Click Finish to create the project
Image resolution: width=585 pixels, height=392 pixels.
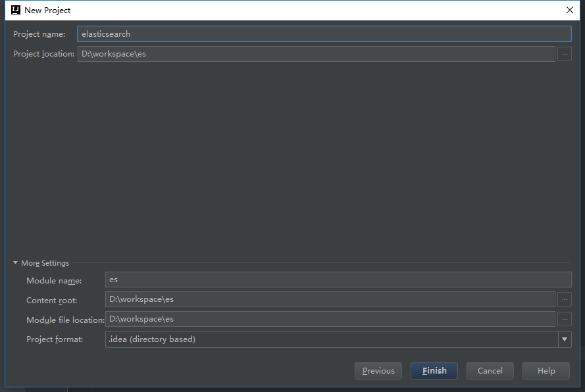tap(434, 371)
